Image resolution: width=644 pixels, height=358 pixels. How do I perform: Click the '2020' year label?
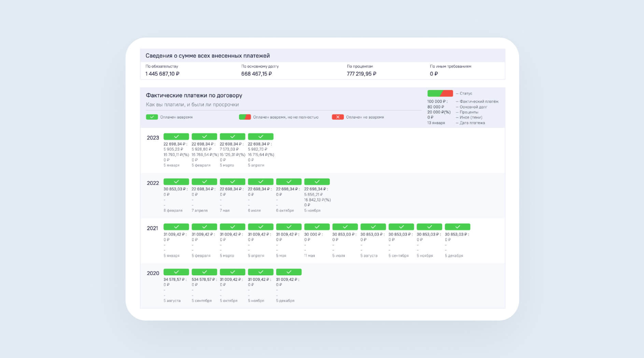(153, 273)
